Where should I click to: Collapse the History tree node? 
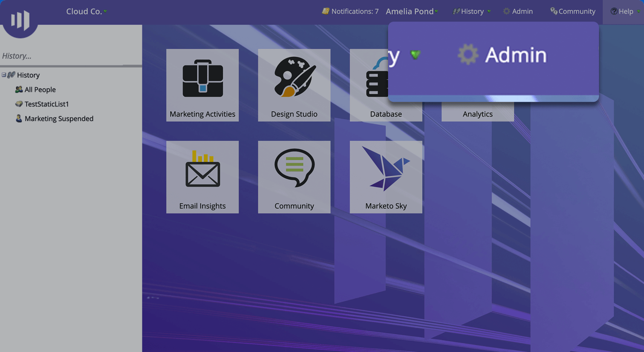coord(4,75)
